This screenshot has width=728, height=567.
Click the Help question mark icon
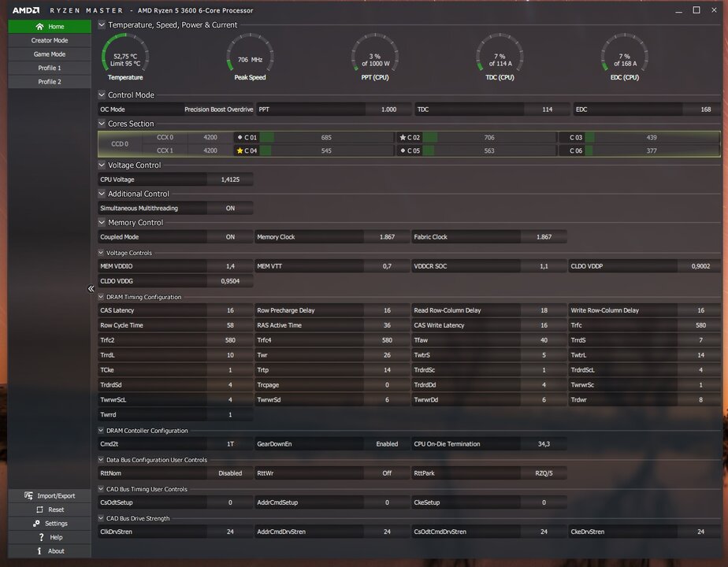tap(41, 537)
